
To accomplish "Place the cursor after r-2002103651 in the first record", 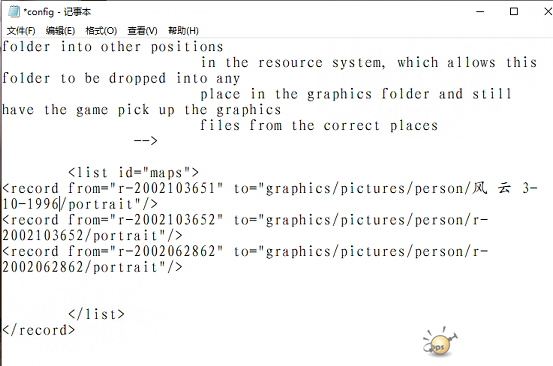I will point(215,189).
